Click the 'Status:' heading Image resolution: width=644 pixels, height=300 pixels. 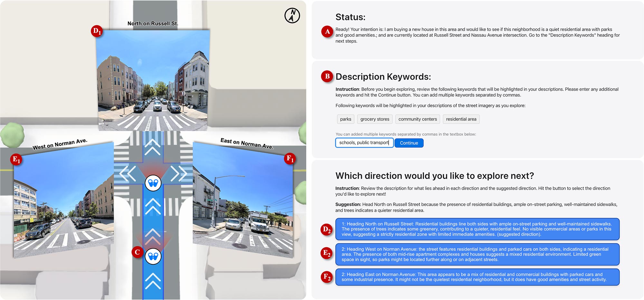[350, 17]
